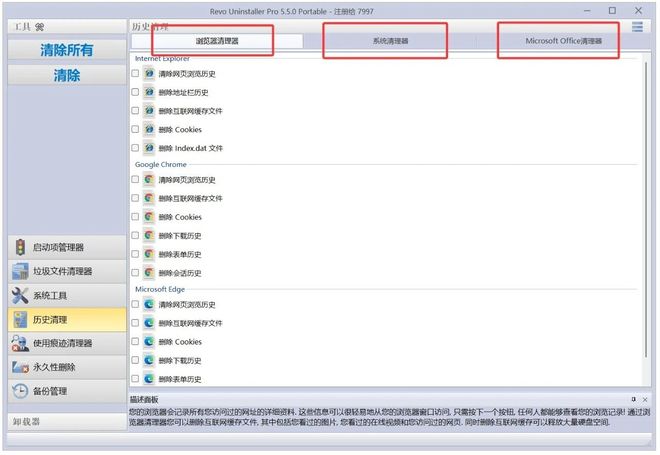Switch to the 系统清理器 tab
660x455 pixels.
390,41
